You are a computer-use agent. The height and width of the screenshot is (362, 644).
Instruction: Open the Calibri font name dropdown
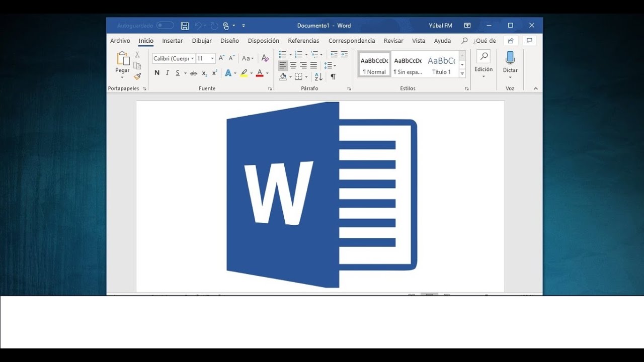click(x=192, y=59)
